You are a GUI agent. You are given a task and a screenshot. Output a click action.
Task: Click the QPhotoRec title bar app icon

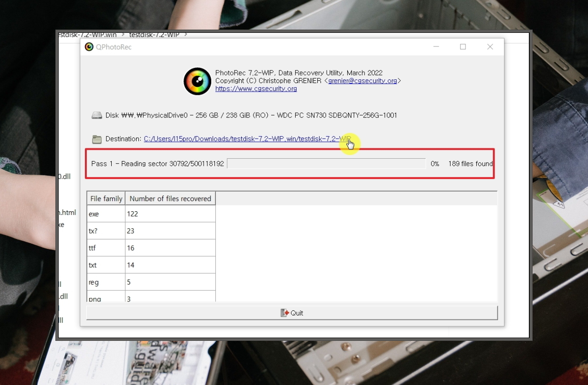coord(89,47)
